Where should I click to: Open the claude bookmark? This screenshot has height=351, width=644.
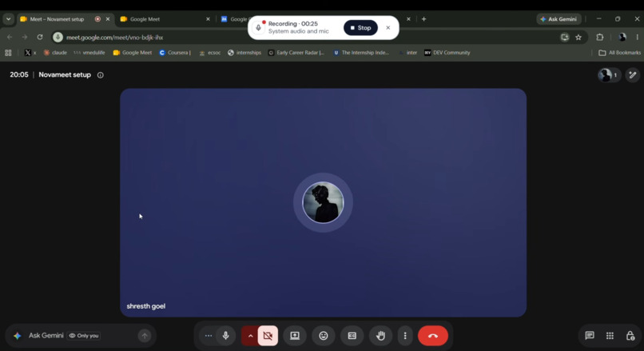click(55, 53)
